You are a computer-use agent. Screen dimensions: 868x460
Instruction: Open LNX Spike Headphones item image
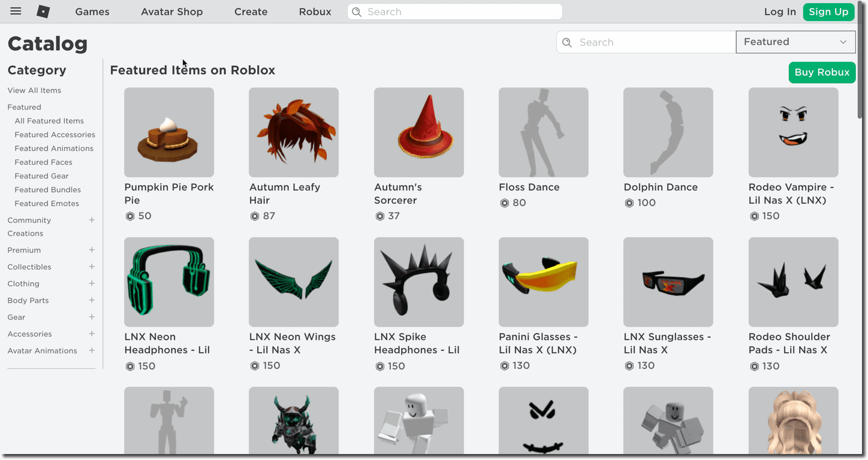click(419, 282)
